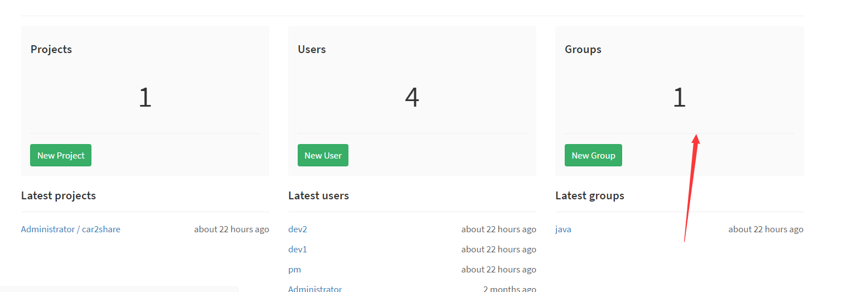Click the Groups count number 1

coord(679,98)
